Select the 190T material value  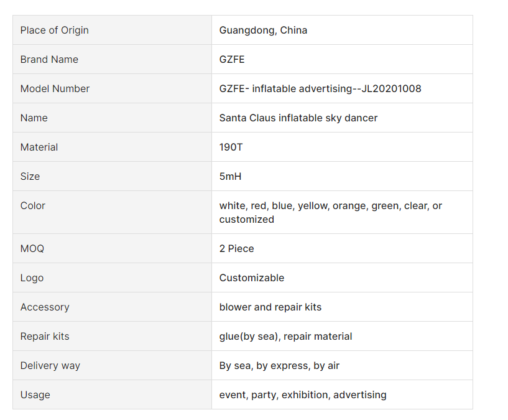pos(231,147)
